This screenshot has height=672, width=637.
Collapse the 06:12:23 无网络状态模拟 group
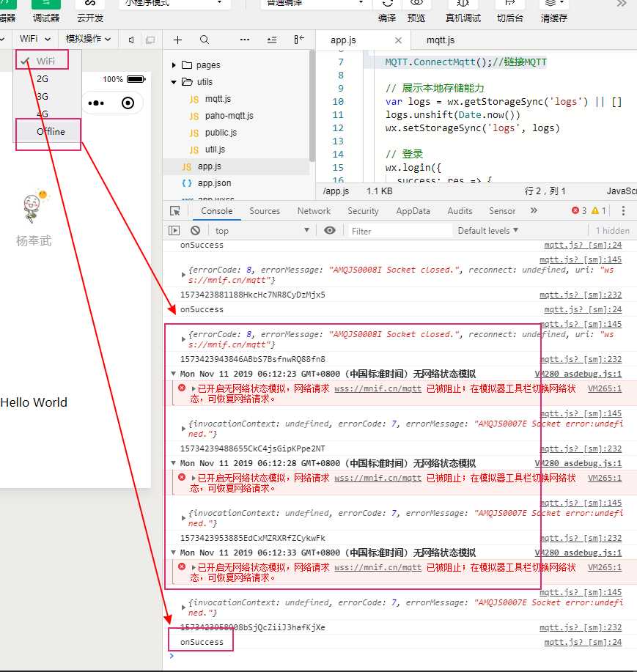point(173,374)
